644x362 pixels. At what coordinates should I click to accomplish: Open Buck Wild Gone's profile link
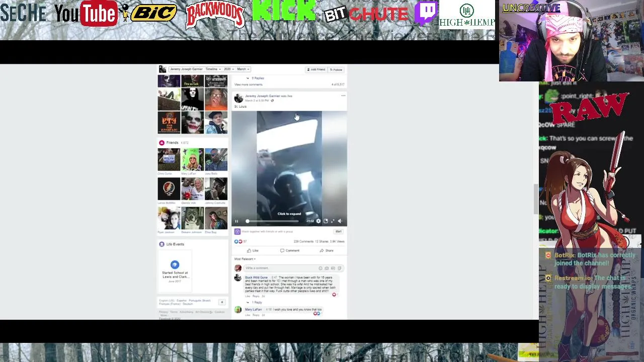click(x=257, y=278)
